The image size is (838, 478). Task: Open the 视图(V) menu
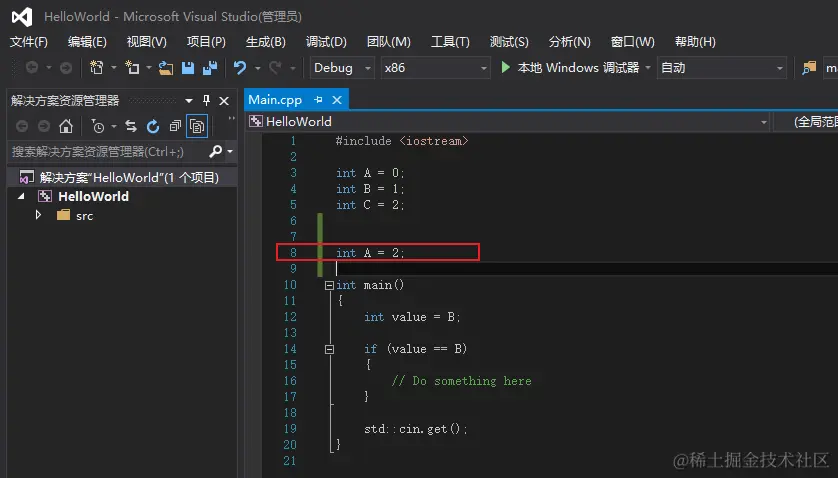point(146,42)
